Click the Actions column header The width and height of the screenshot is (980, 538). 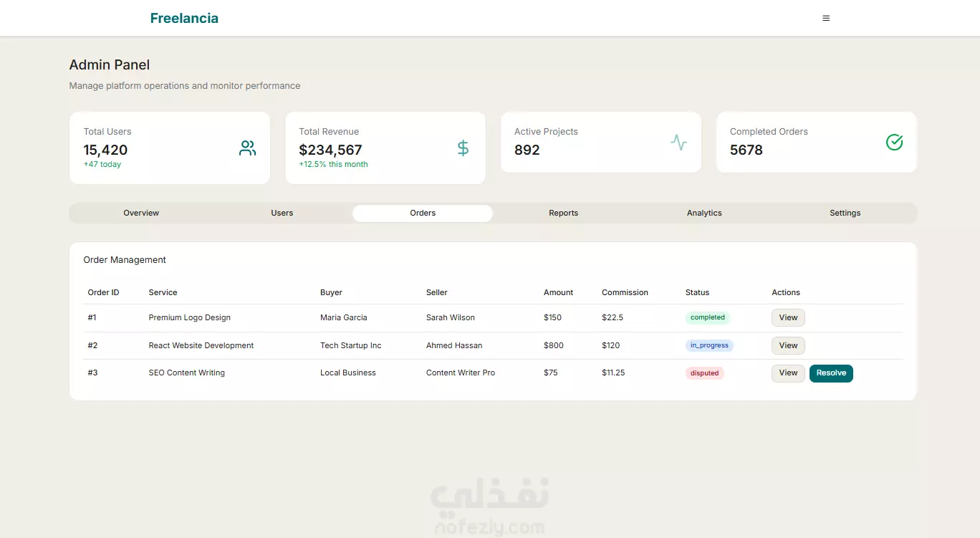pyautogui.click(x=786, y=292)
